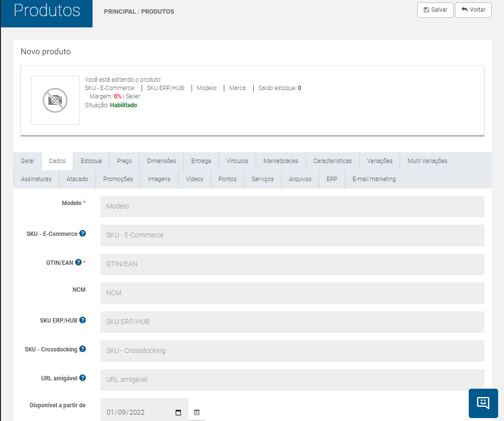Screen dimensions: 504x421
Task: Click into the SKU - E-Commerce field
Action: [292, 235]
